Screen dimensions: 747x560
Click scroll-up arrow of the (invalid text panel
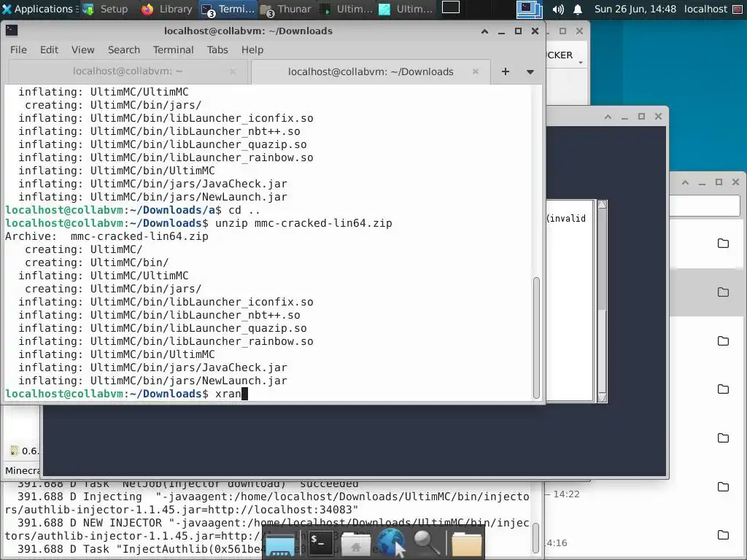(602, 204)
